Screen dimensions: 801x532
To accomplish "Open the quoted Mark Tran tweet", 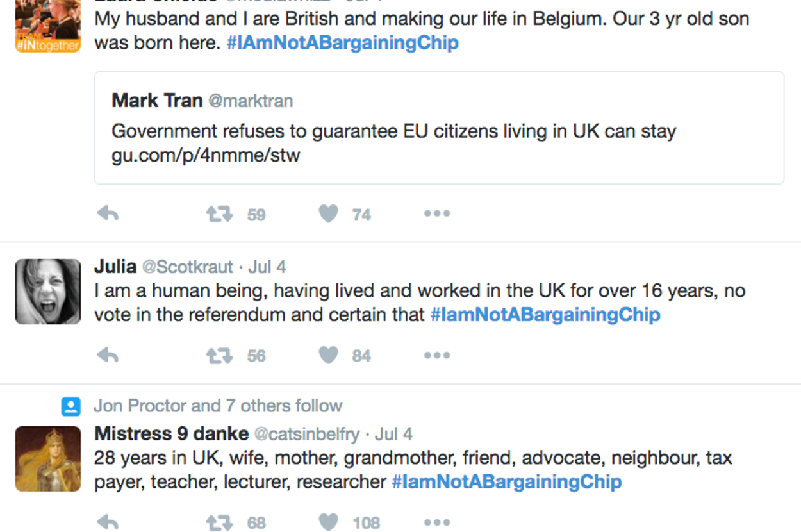I will click(x=439, y=128).
